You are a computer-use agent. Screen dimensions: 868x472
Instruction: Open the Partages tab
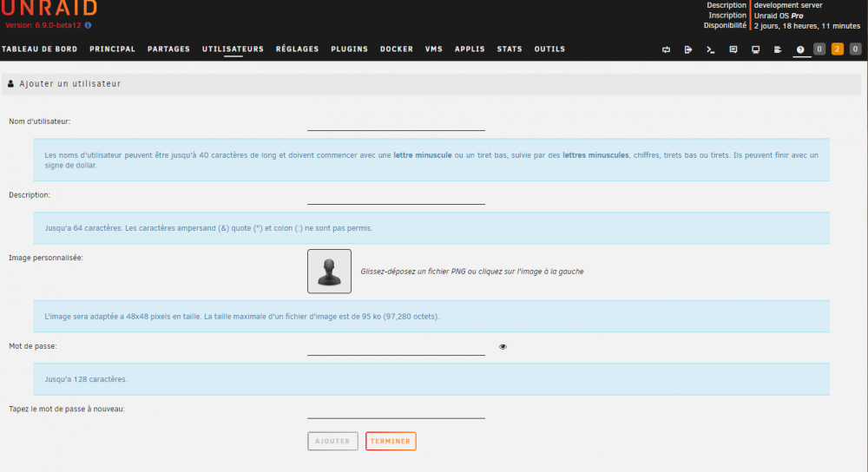(169, 49)
